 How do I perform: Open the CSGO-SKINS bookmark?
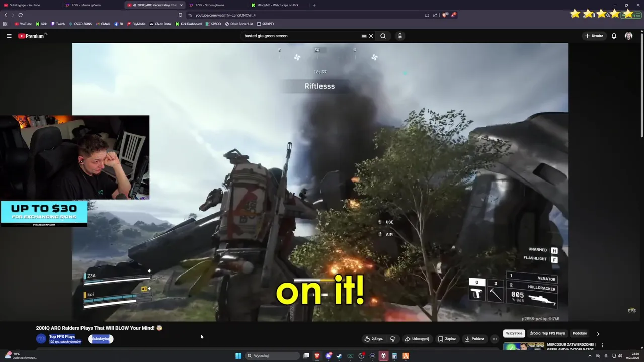tap(80, 24)
